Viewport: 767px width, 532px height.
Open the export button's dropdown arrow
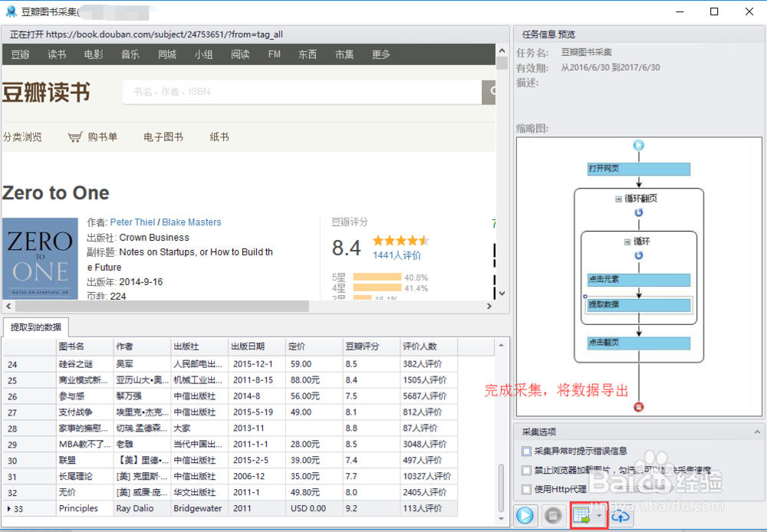(599, 515)
